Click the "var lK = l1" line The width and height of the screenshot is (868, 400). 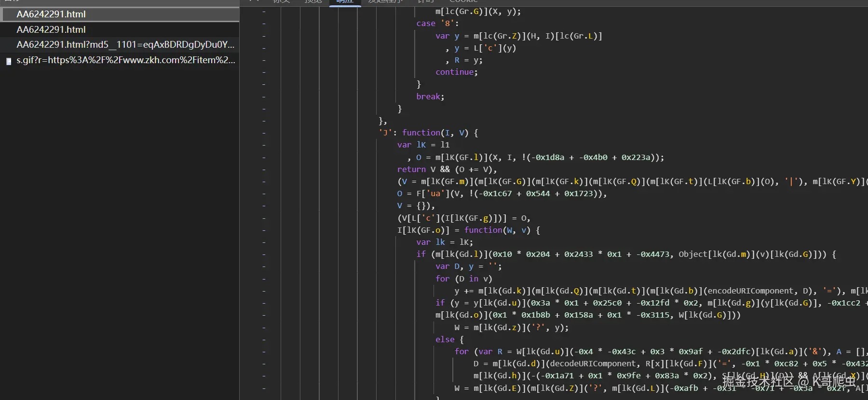423,145
